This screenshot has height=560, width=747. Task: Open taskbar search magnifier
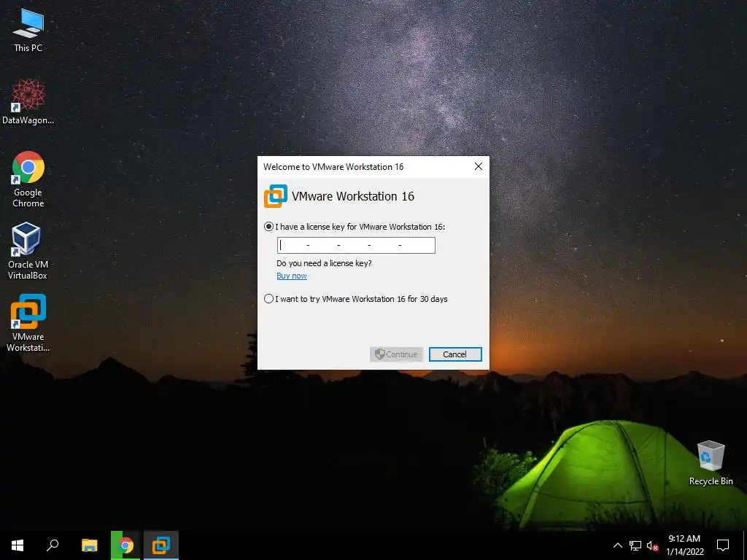click(53, 545)
